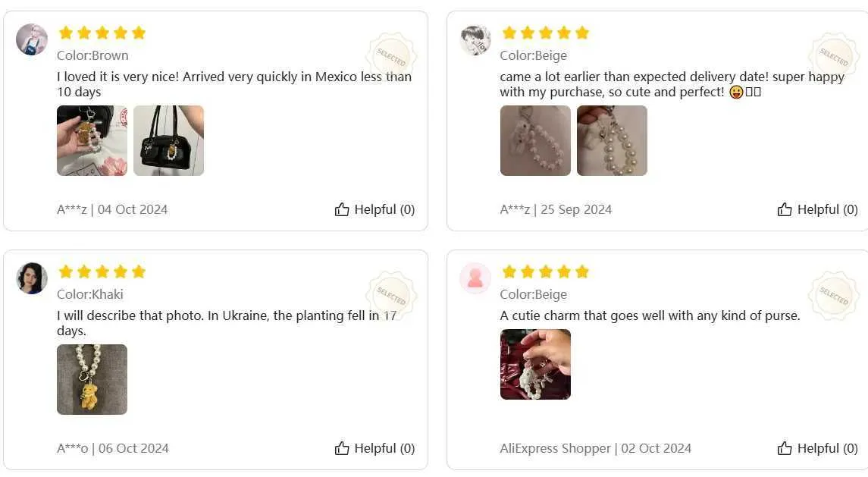Open avatar of Color:Khaki reviewer
The image size is (868, 477).
coord(32,278)
